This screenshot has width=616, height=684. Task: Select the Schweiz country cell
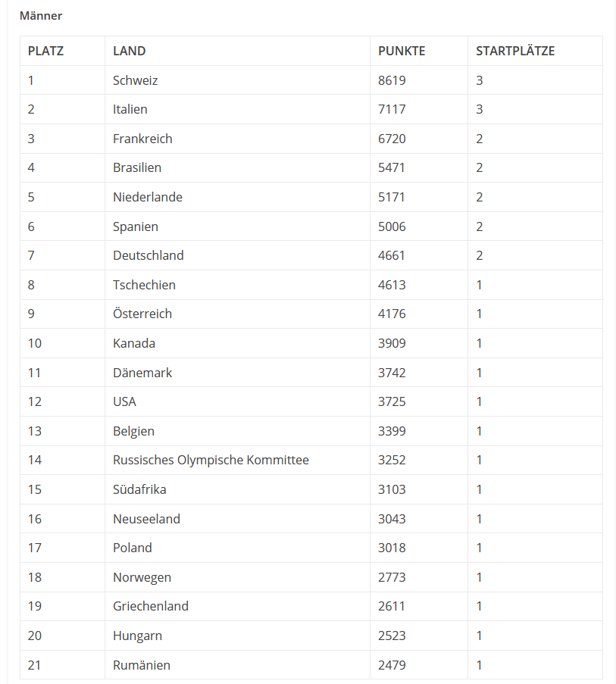[x=136, y=80]
